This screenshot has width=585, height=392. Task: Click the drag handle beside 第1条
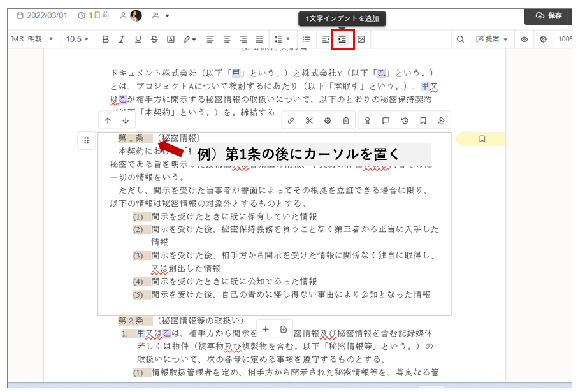[87, 140]
